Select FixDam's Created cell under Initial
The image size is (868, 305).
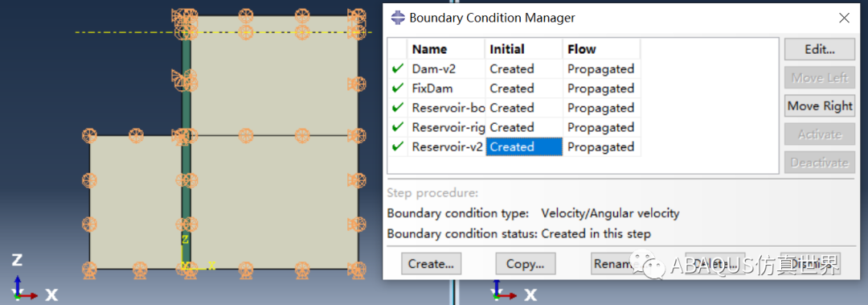[x=524, y=89]
